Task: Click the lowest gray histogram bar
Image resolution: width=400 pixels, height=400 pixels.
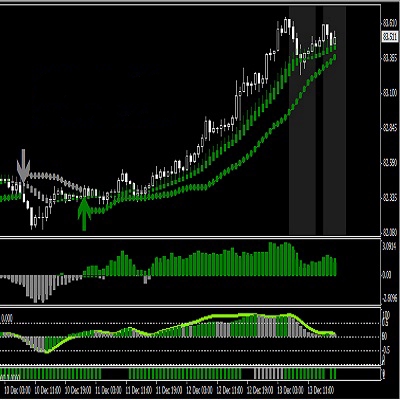Action: (x=43, y=289)
